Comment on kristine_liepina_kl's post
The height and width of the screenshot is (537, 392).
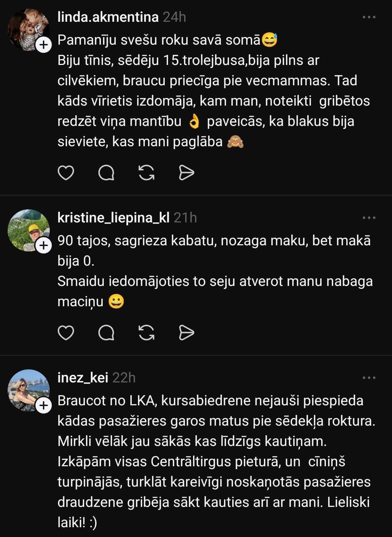(106, 333)
